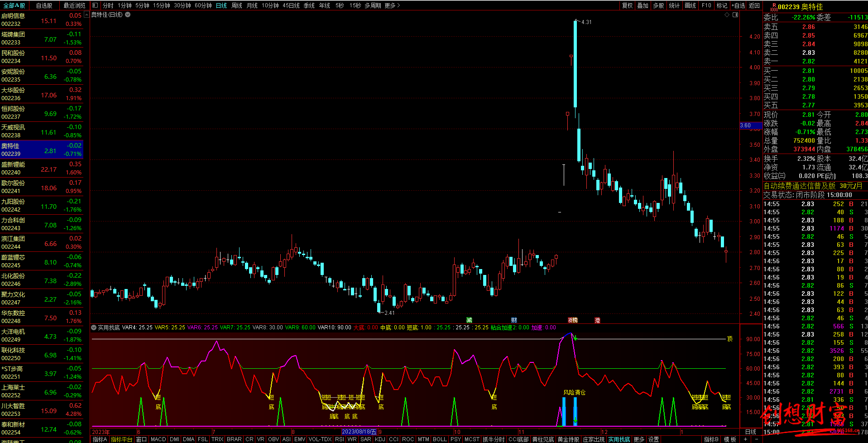Apply the VOL-TDX indicator
868x443 pixels.
[x=320, y=439]
